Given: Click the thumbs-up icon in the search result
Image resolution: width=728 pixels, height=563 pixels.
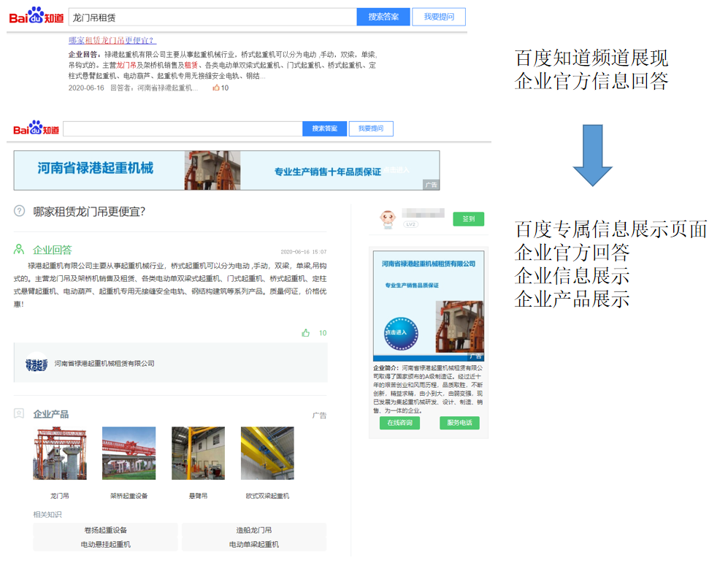Looking at the screenshot, I should 216,88.
